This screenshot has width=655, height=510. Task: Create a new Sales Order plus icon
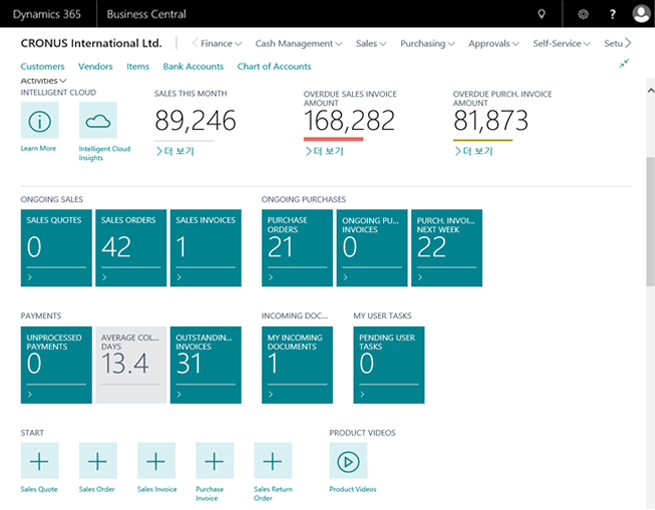[x=98, y=461]
